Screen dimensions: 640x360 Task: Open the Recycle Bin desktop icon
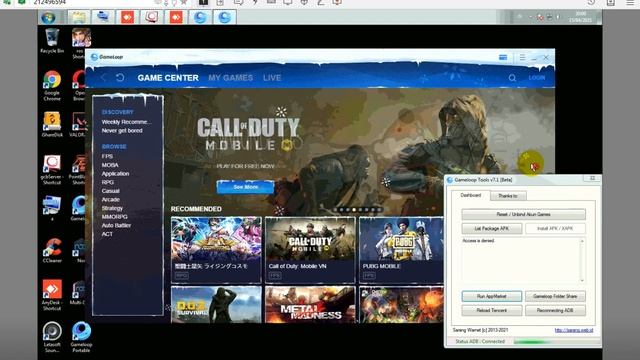point(52,41)
